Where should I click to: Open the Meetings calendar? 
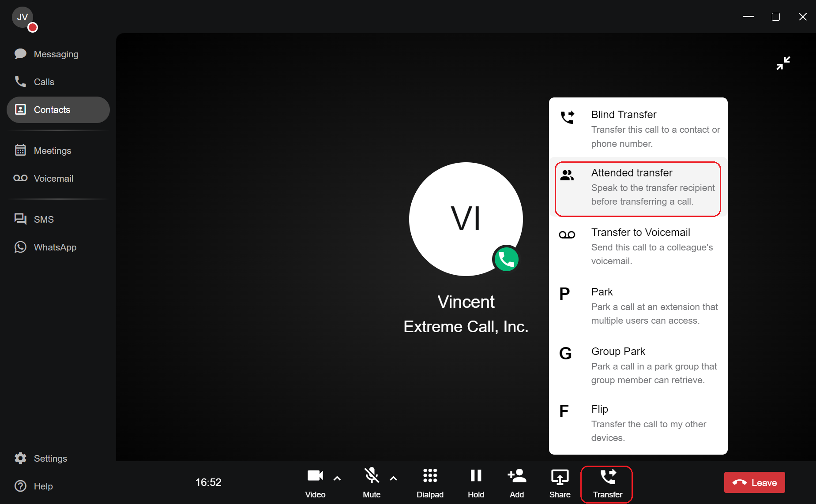point(52,151)
